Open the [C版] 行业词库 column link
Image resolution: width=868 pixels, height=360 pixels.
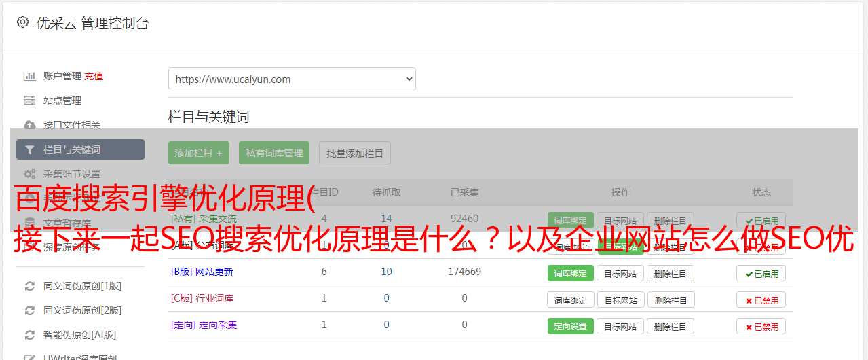click(202, 298)
